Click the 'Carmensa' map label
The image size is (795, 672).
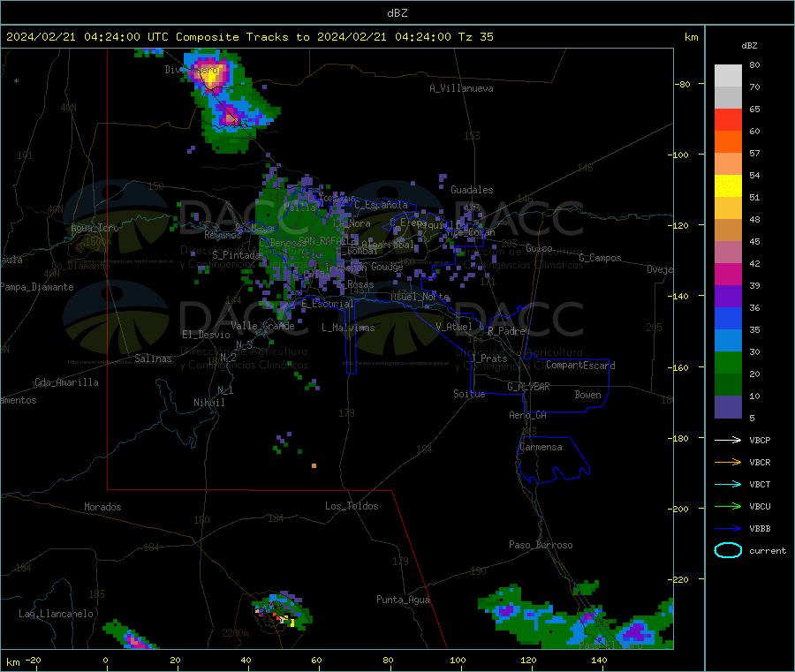point(541,447)
